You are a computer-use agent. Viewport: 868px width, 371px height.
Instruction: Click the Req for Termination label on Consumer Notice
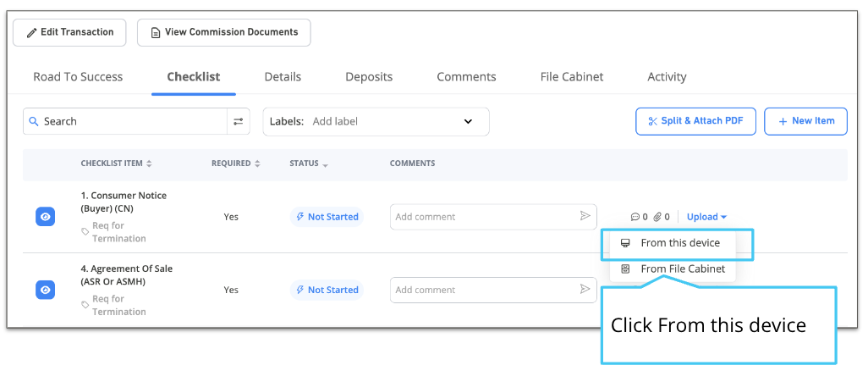[x=114, y=232]
